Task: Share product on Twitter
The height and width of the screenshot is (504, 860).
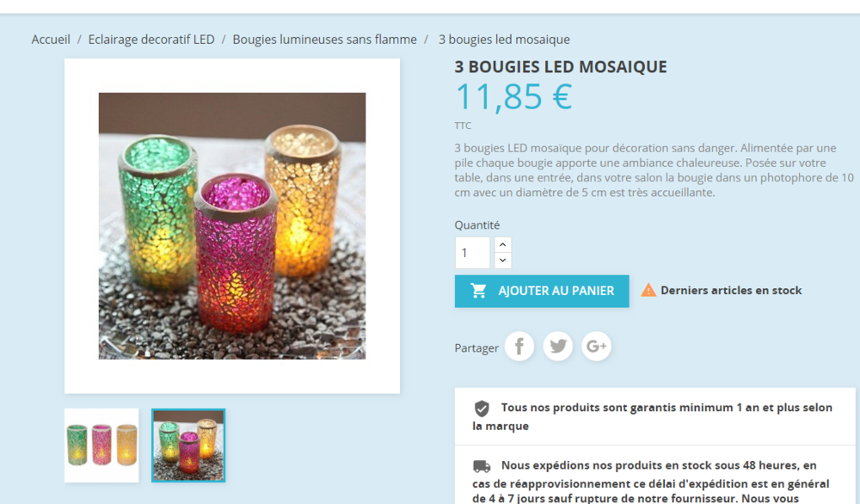Action: pyautogui.click(x=558, y=346)
